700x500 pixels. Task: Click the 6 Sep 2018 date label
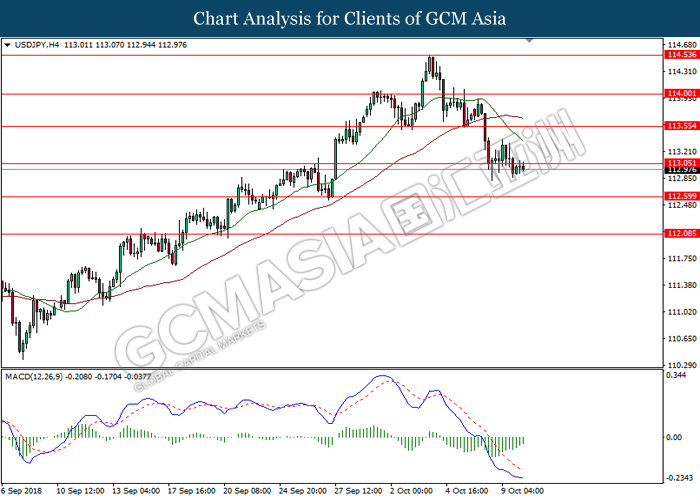point(21,491)
